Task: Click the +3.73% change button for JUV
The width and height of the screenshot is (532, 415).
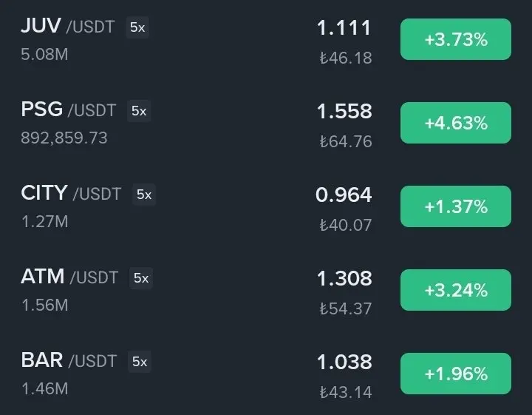Action: pyautogui.click(x=456, y=39)
